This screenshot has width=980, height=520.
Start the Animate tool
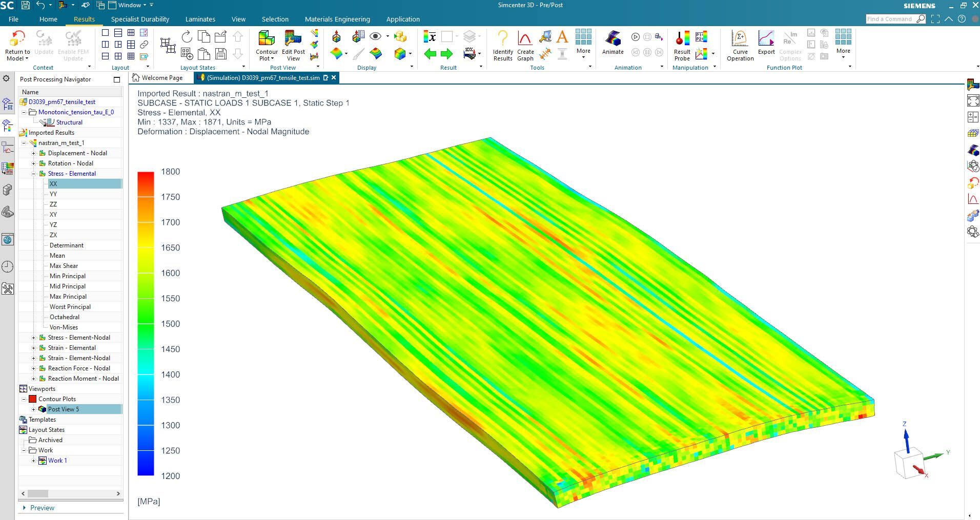[x=612, y=39]
